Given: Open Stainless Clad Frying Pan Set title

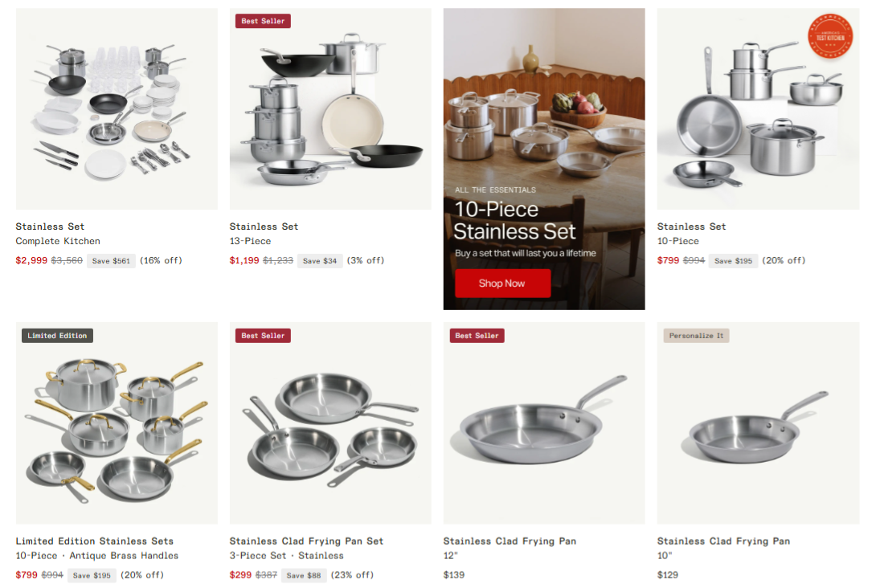Looking at the screenshot, I should (306, 541).
